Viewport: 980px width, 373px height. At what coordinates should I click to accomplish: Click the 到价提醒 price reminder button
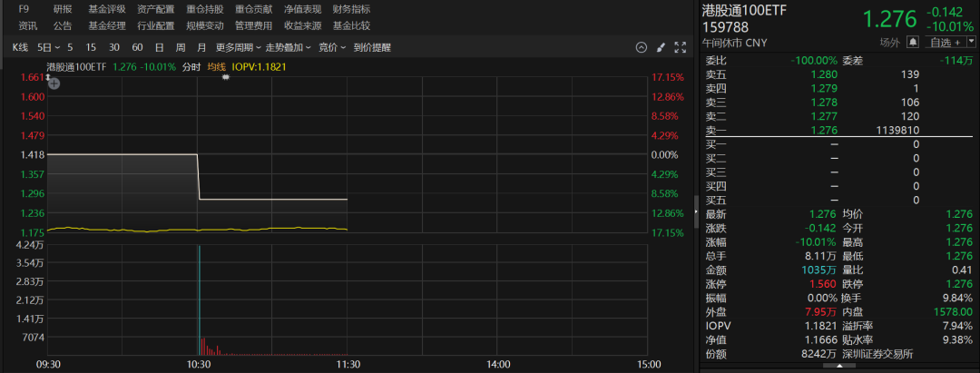[372, 47]
